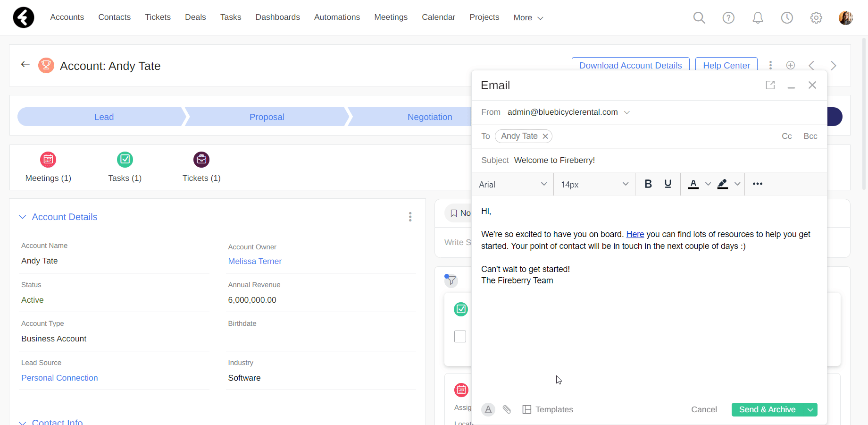The width and height of the screenshot is (868, 425).
Task: Click the email Subject field
Action: click(649, 160)
